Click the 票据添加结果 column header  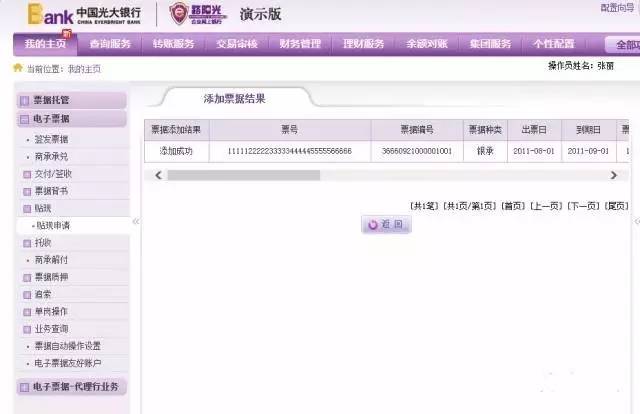coord(176,130)
